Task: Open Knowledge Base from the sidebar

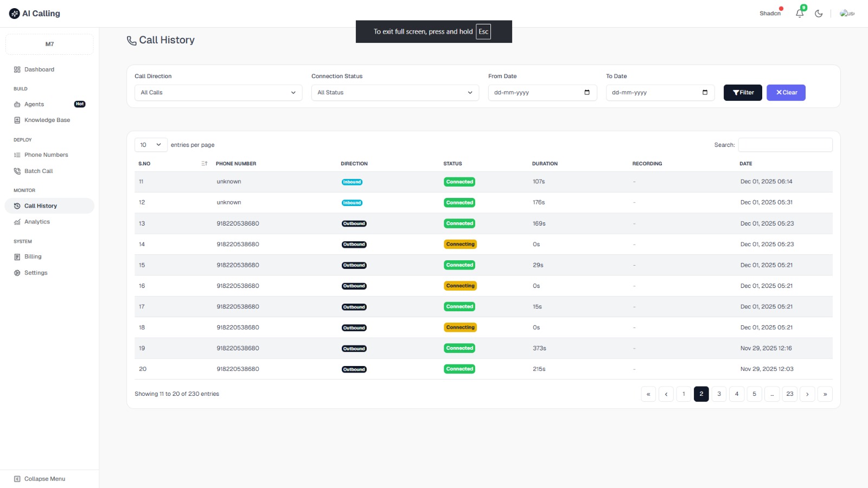Action: (x=47, y=120)
